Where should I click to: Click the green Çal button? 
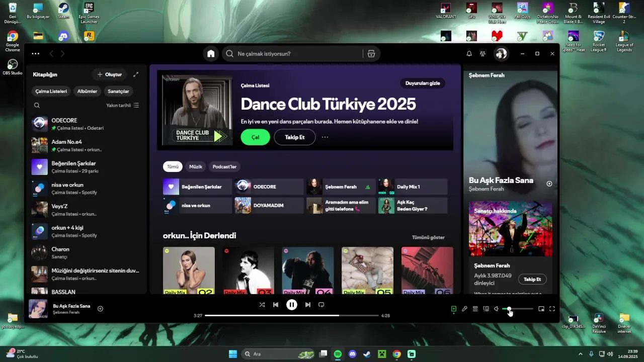256,137
